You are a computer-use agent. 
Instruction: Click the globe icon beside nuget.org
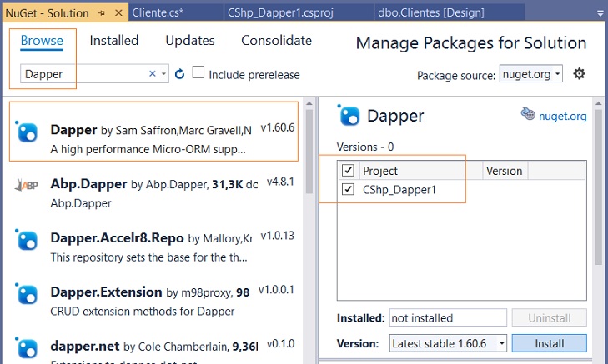(528, 114)
